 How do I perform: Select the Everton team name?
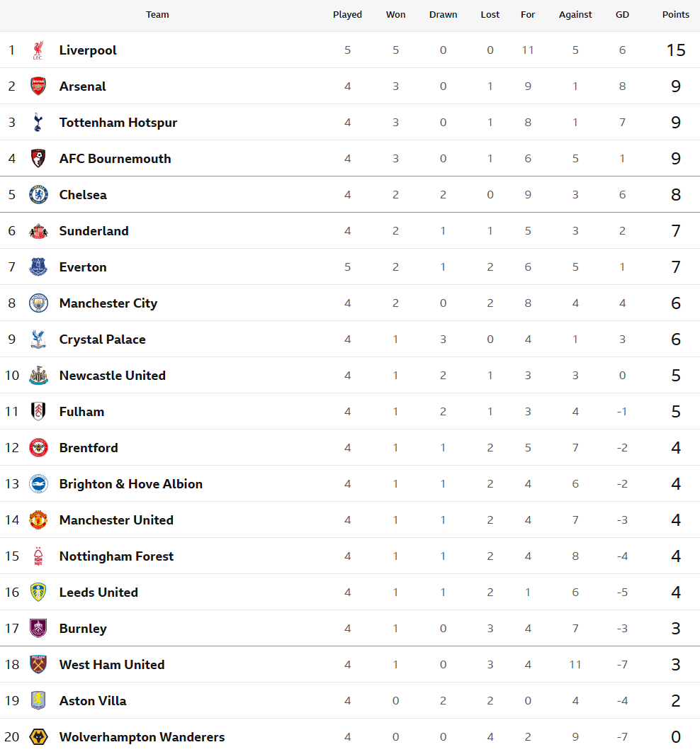83,267
